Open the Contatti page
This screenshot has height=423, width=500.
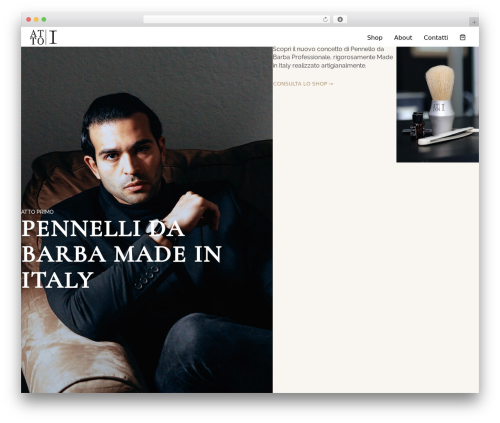[436, 37]
